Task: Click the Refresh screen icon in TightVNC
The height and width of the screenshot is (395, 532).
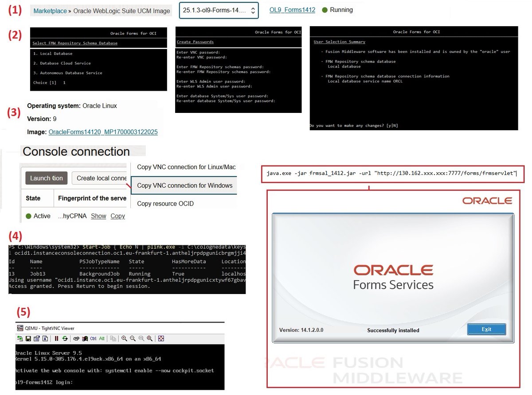Action: tap(65, 338)
